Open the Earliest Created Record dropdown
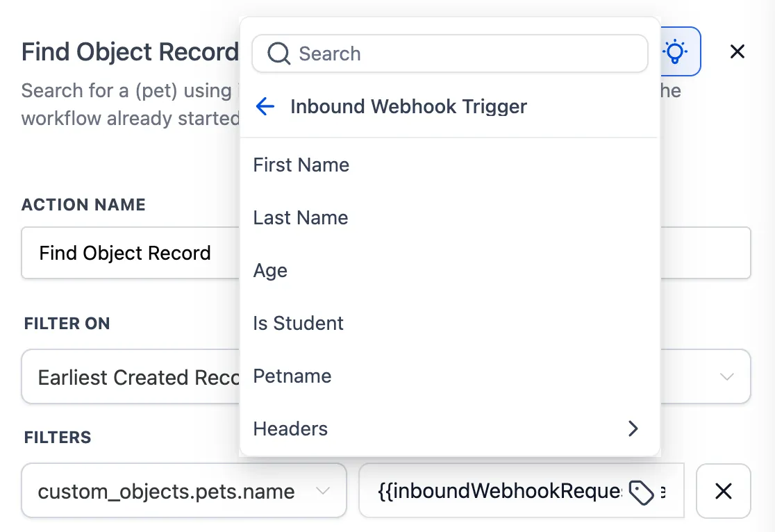The width and height of the screenshot is (775, 532). click(x=386, y=376)
